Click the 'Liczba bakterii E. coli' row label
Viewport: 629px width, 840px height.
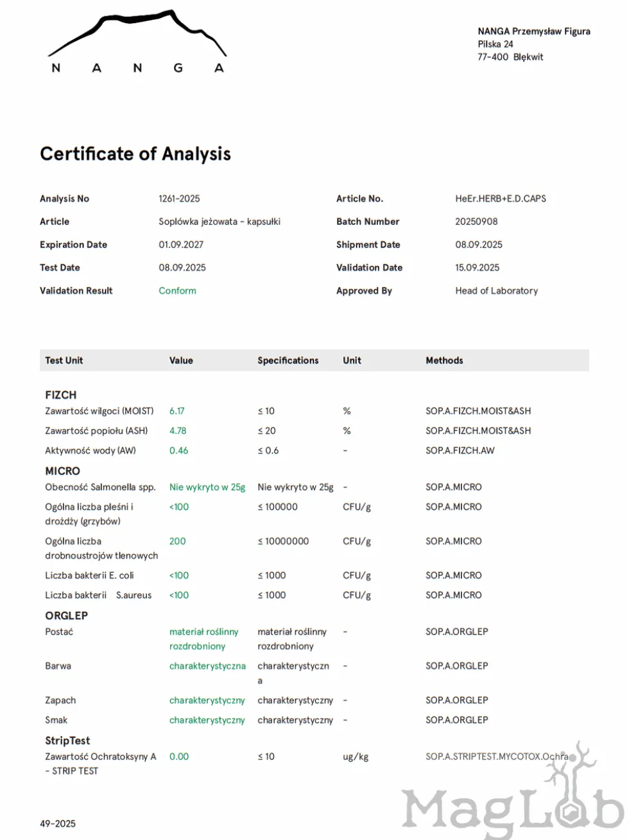click(89, 575)
